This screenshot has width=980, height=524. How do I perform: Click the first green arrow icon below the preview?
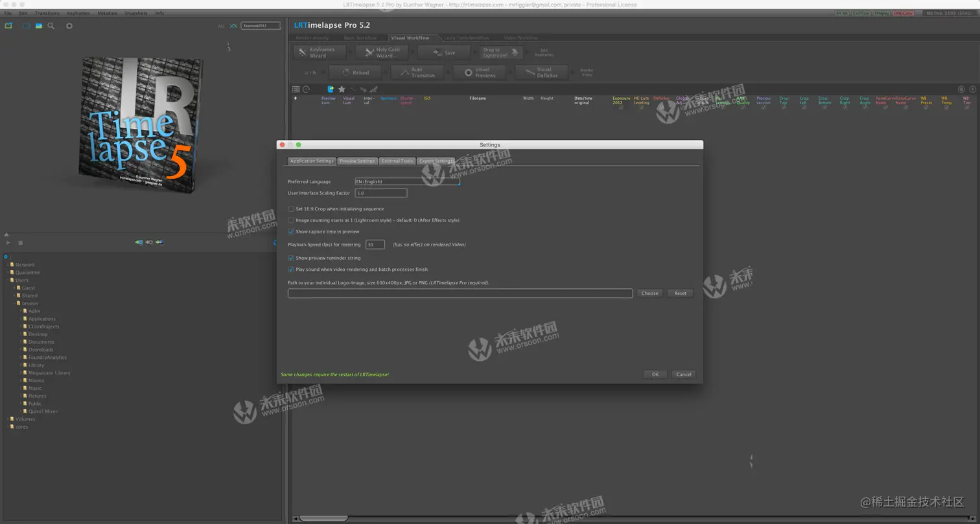[139, 242]
